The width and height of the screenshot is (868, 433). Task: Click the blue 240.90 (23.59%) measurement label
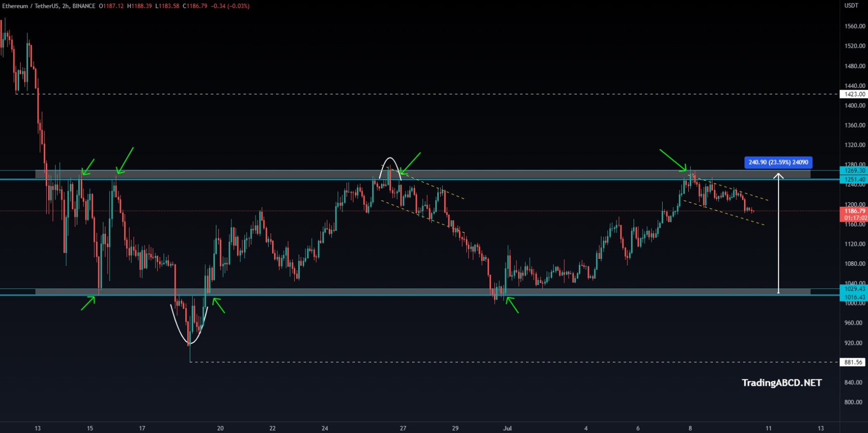(x=778, y=162)
